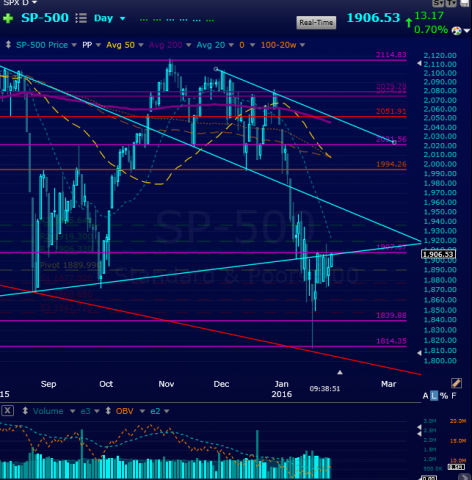
Task: Click the triangle marker beside 2,110.00
Action: click(x=419, y=63)
